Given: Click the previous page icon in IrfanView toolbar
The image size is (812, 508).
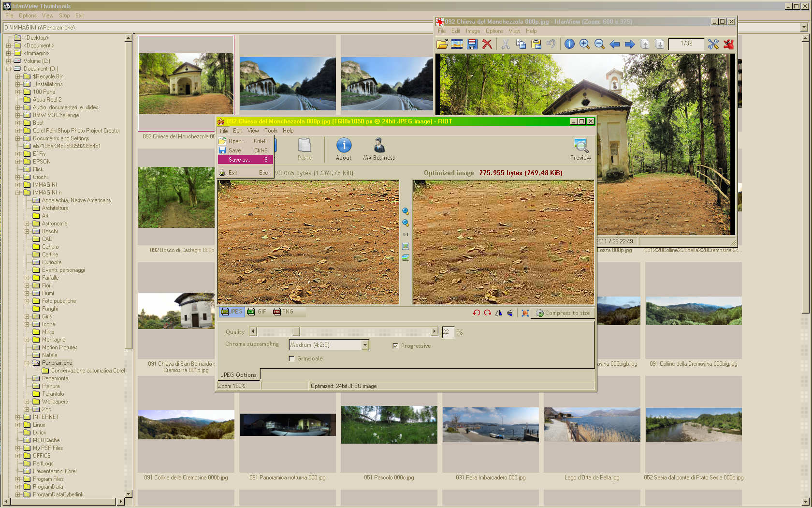Looking at the screenshot, I should 644,44.
